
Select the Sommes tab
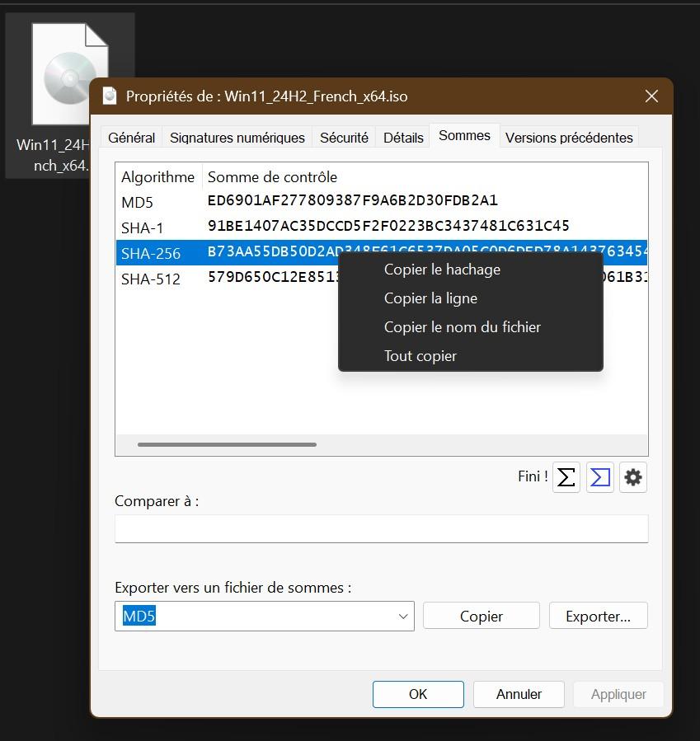pyautogui.click(x=464, y=136)
